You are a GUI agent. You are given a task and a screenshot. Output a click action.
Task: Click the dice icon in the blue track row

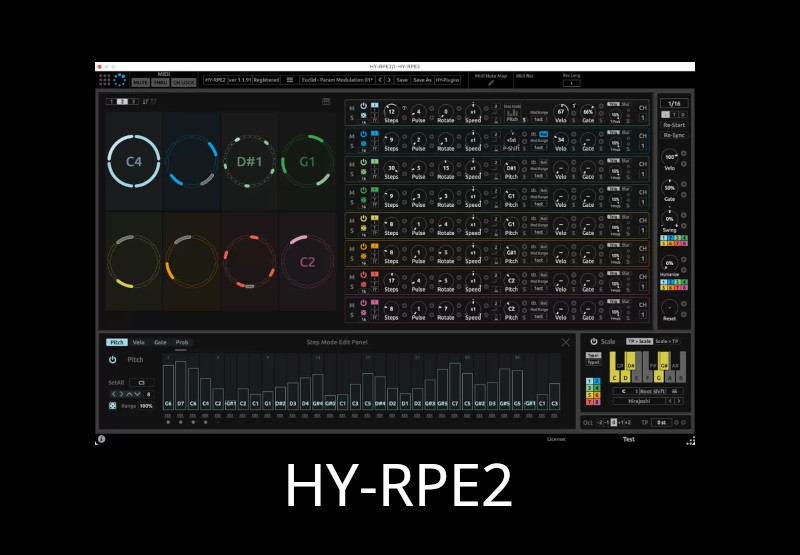coord(363,143)
